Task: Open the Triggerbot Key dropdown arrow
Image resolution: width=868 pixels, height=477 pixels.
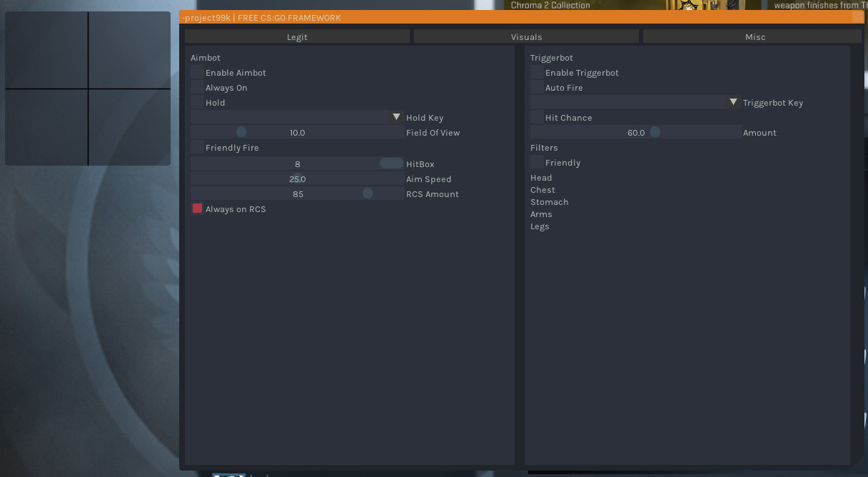Action: pyautogui.click(x=733, y=102)
